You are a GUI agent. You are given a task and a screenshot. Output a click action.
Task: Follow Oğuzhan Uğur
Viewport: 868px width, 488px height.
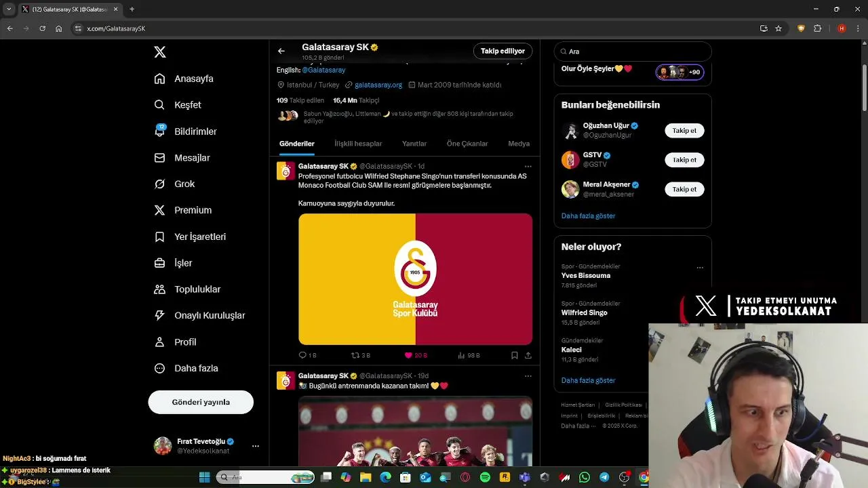click(684, 131)
